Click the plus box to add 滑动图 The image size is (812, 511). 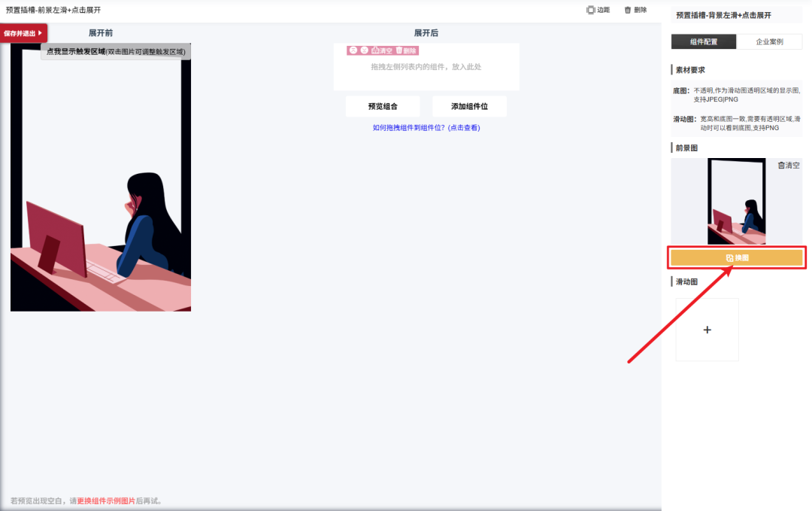707,330
